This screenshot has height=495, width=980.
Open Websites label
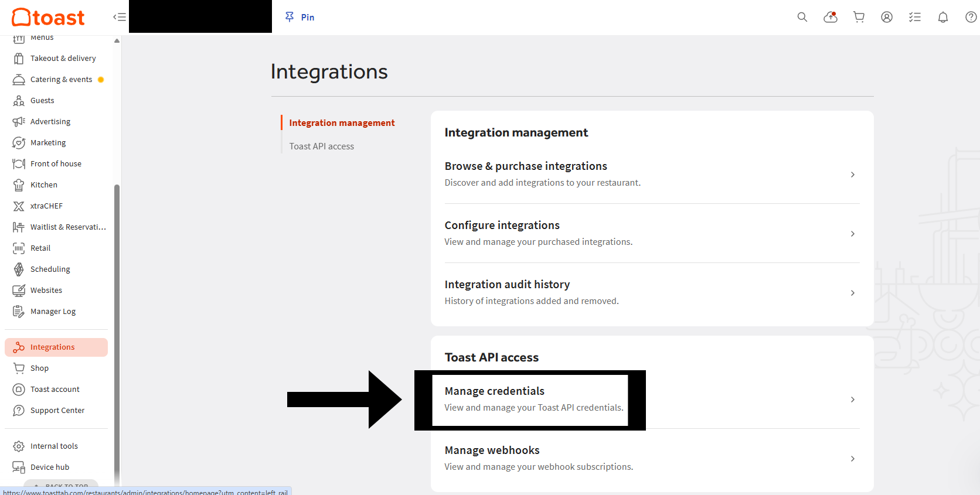click(x=46, y=291)
